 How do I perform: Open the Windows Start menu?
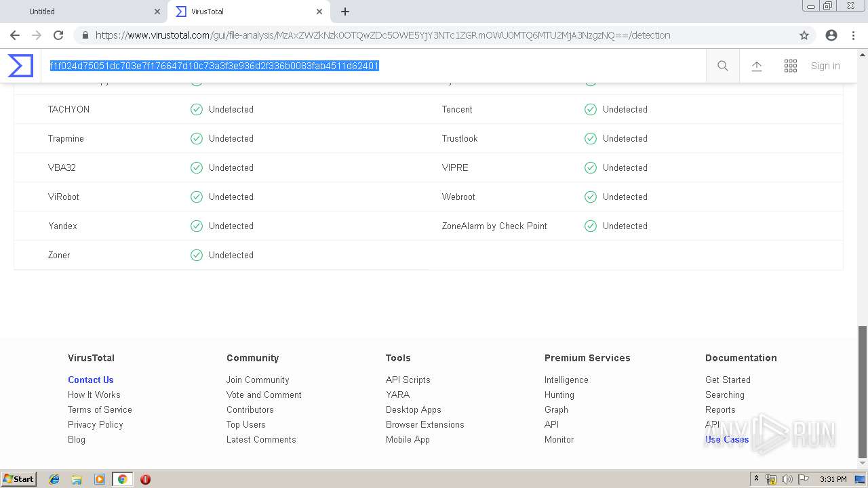coord(19,479)
